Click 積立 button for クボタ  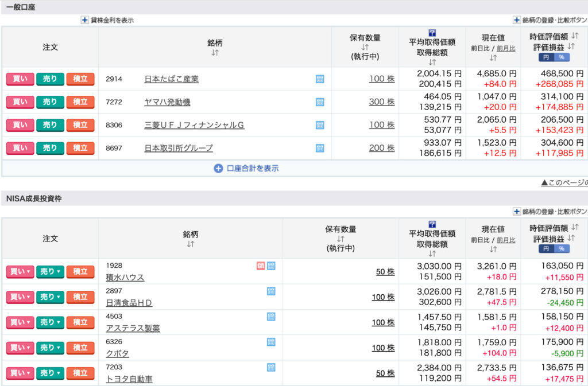80,348
